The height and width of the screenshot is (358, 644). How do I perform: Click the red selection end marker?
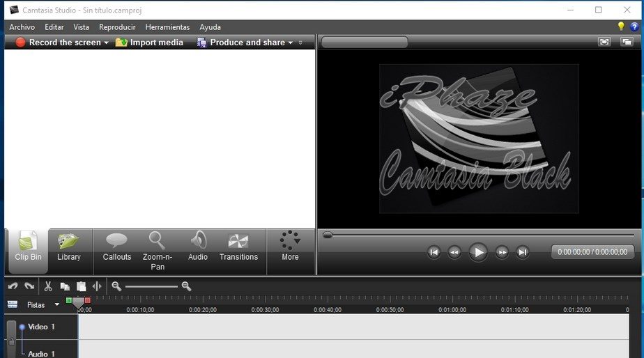[88, 300]
